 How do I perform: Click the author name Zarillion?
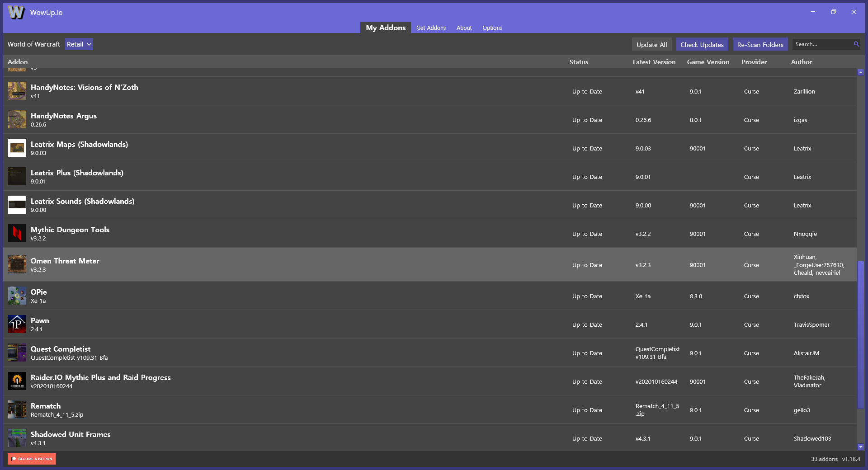click(804, 91)
